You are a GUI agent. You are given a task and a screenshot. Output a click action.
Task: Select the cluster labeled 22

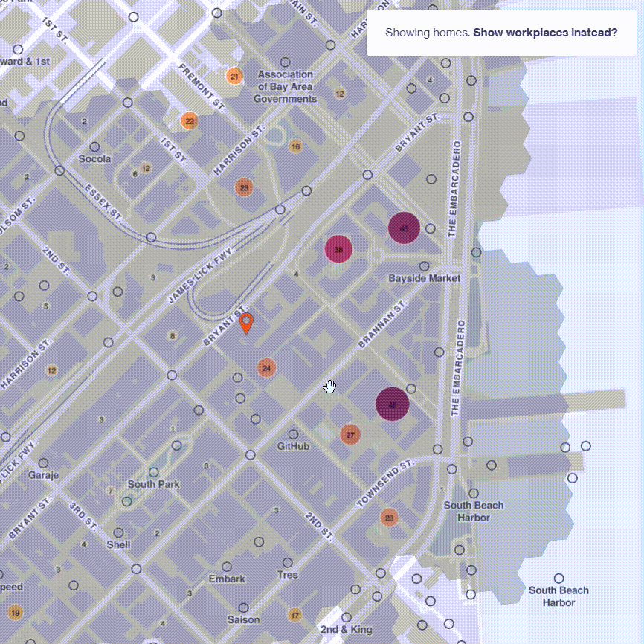click(190, 120)
